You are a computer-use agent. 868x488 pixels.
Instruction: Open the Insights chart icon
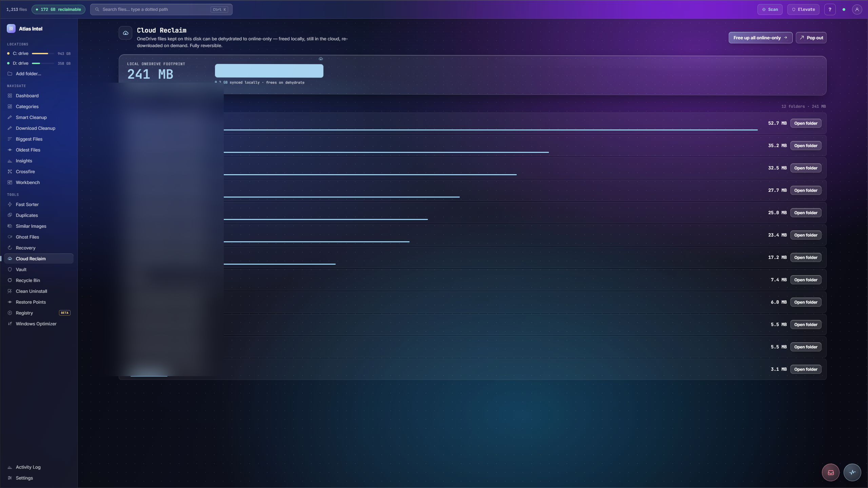(x=10, y=161)
